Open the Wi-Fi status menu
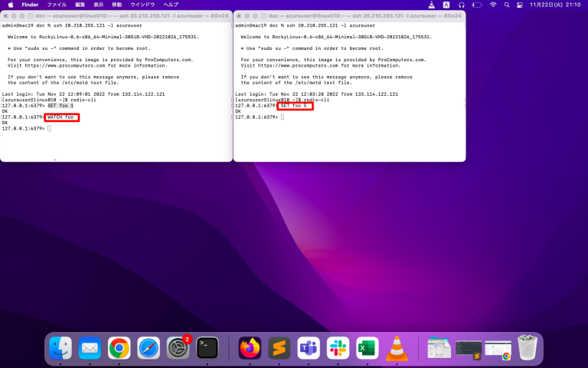This screenshot has height=368, width=588. click(493, 5)
